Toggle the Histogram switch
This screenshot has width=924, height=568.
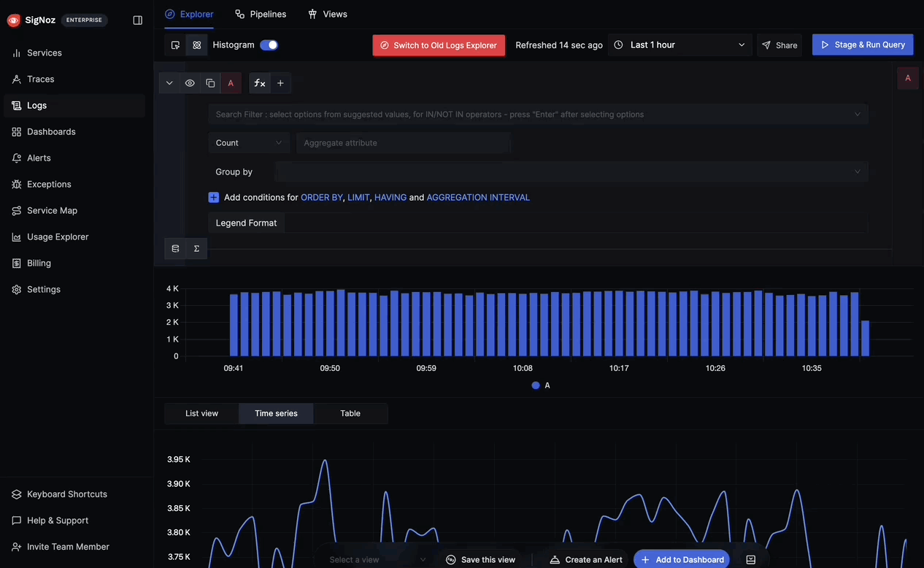269,45
